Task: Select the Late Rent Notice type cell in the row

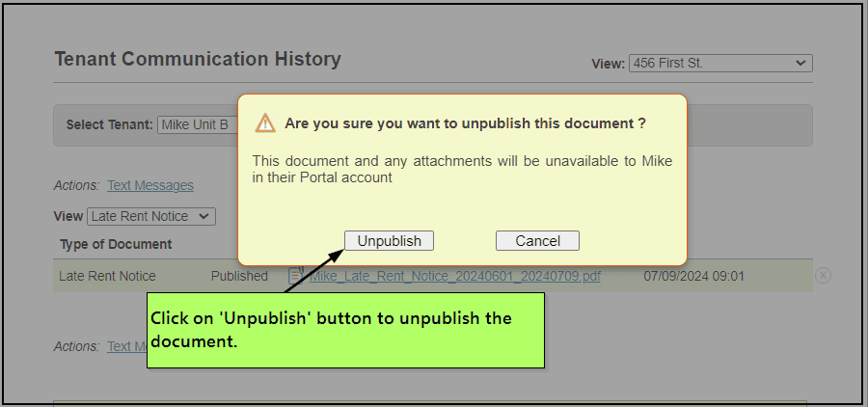Action: pos(107,276)
